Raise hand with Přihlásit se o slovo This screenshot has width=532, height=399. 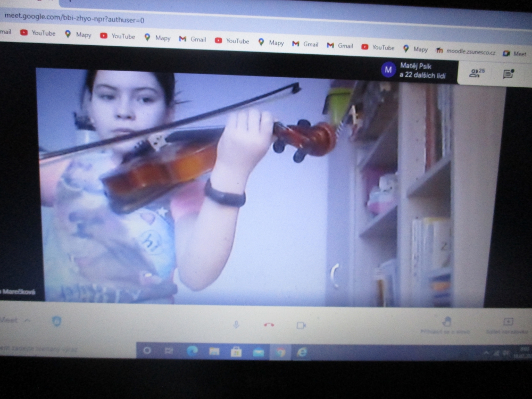445,325
